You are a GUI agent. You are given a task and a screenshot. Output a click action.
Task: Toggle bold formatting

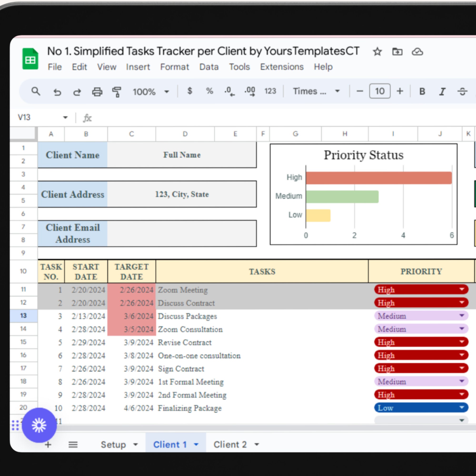422,91
